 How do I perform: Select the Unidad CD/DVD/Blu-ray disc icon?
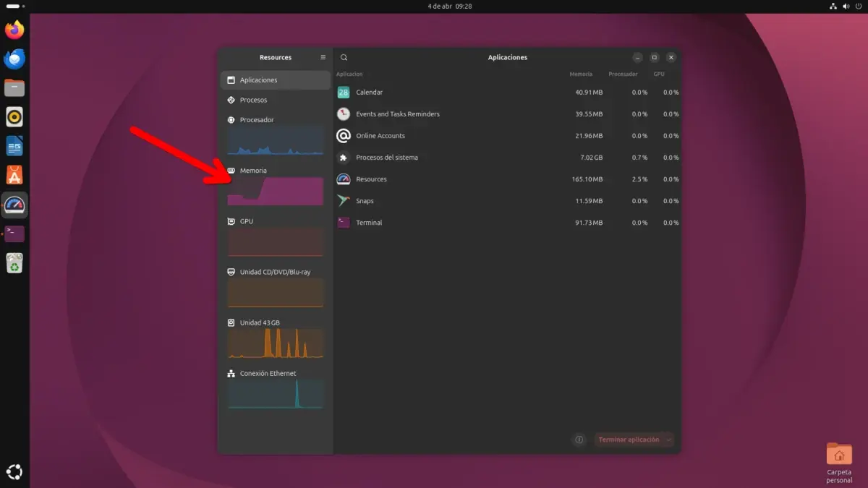coord(231,272)
